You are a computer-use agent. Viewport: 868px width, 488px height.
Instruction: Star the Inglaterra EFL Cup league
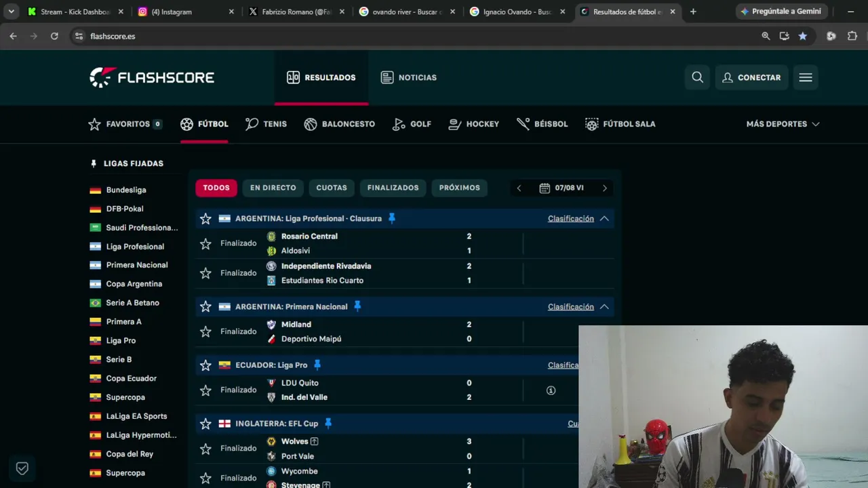pyautogui.click(x=205, y=424)
